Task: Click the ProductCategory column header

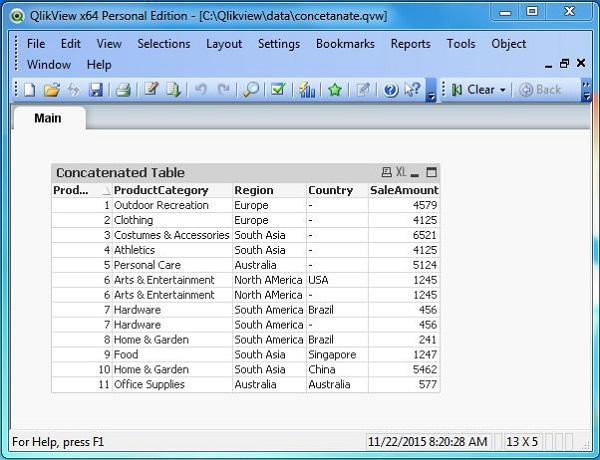Action: pyautogui.click(x=172, y=190)
